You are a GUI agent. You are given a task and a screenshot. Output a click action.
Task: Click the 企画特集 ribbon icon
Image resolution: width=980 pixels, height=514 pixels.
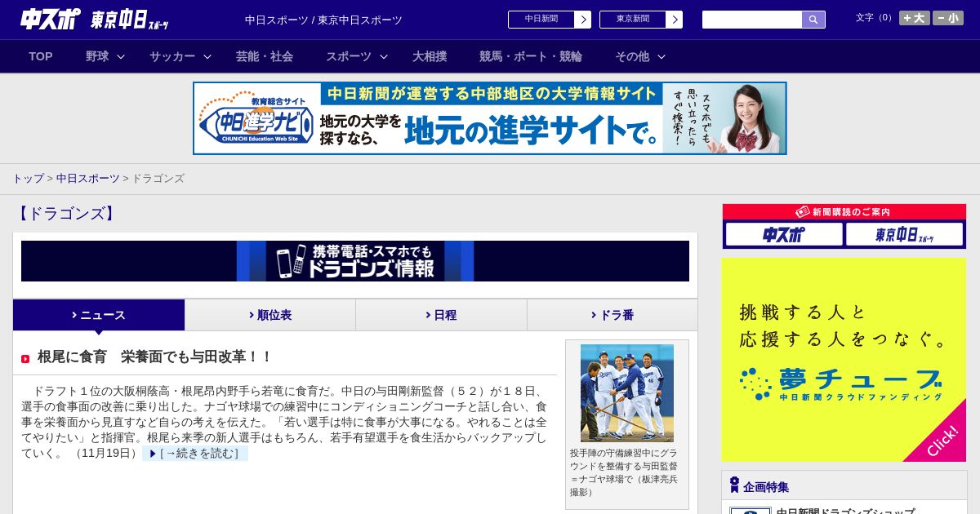coord(734,485)
